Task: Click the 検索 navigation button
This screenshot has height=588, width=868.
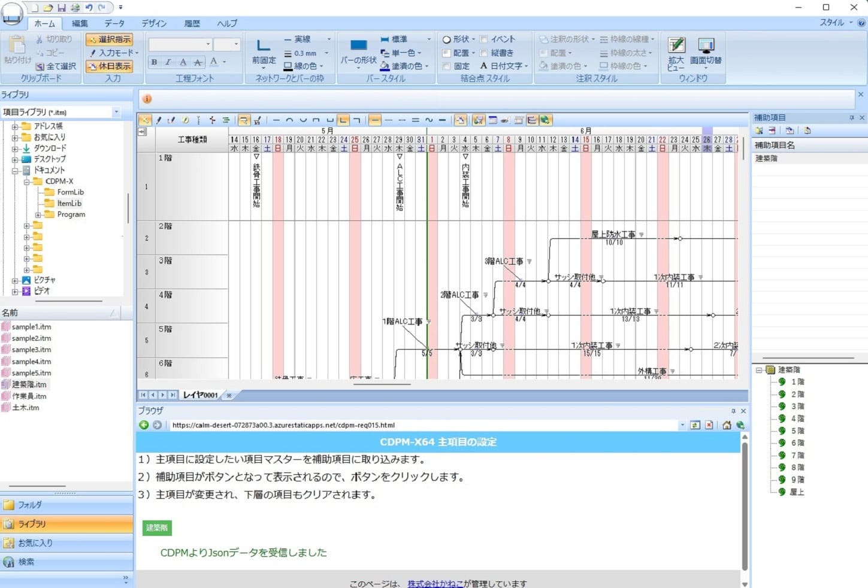Action: pos(66,562)
